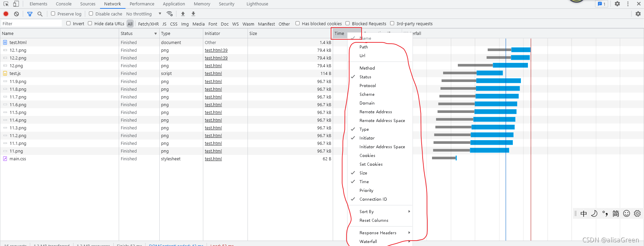644x246 pixels.
Task: Select test.html document row icon
Action: [5, 42]
